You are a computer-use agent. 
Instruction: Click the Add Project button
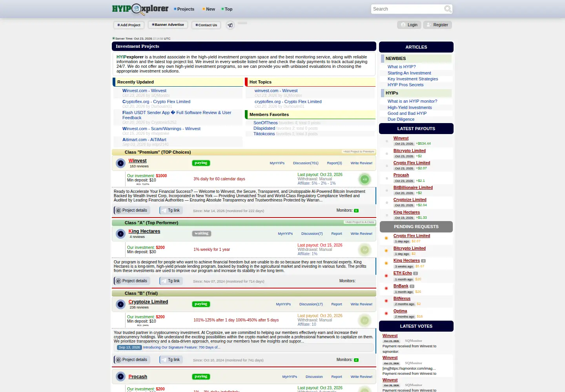click(129, 25)
